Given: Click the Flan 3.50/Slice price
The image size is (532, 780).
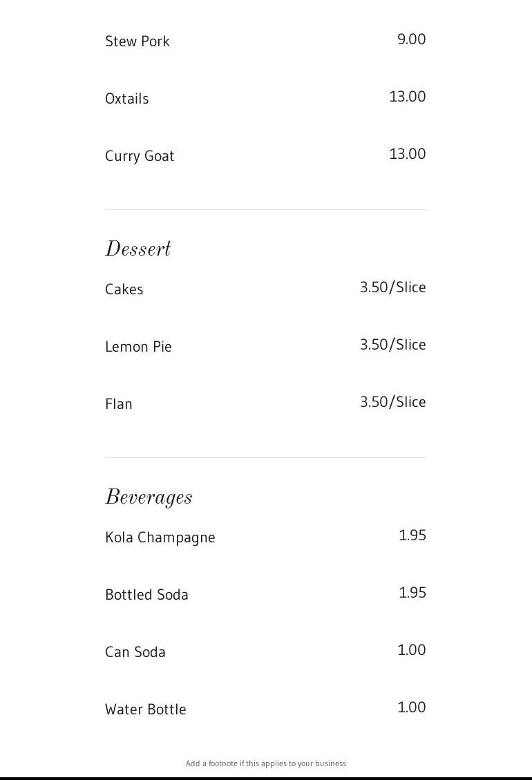Looking at the screenshot, I should pos(392,402).
